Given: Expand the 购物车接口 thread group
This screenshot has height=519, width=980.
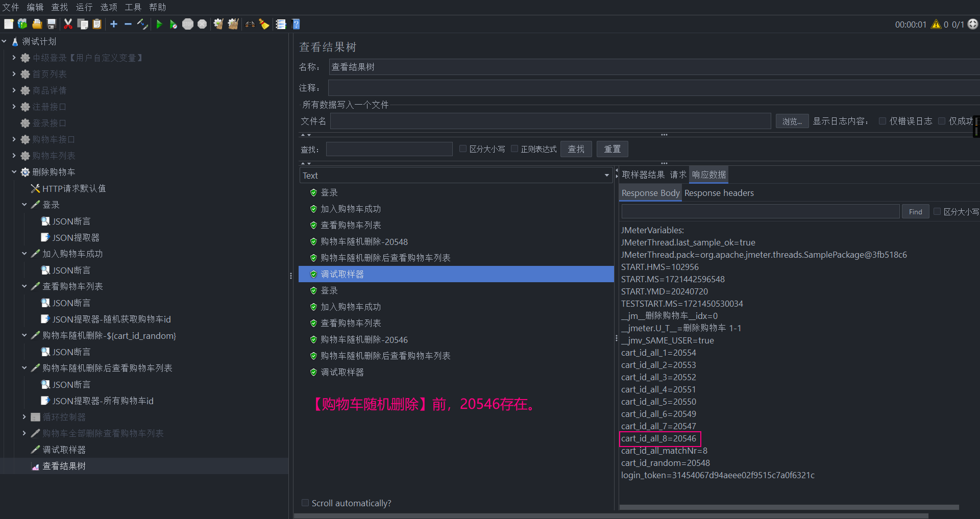Looking at the screenshot, I should tap(14, 139).
